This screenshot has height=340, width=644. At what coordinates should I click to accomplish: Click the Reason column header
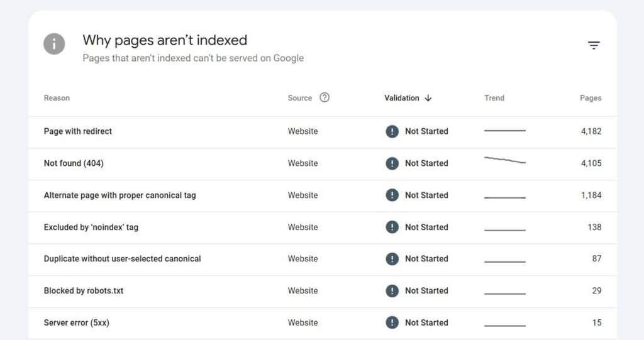pos(57,98)
